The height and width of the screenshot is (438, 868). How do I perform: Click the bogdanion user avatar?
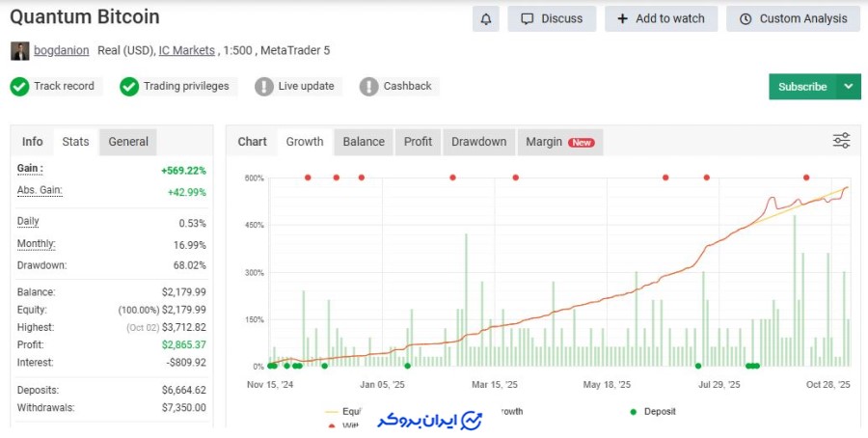click(19, 50)
